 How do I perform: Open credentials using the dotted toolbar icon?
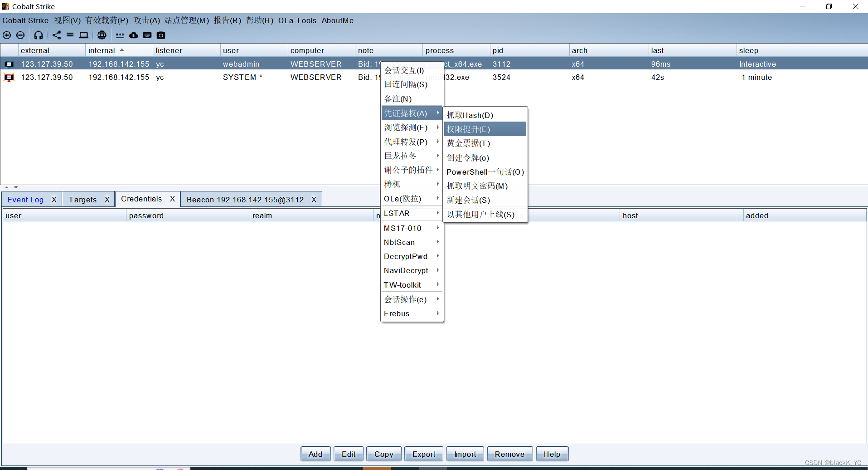click(120, 35)
